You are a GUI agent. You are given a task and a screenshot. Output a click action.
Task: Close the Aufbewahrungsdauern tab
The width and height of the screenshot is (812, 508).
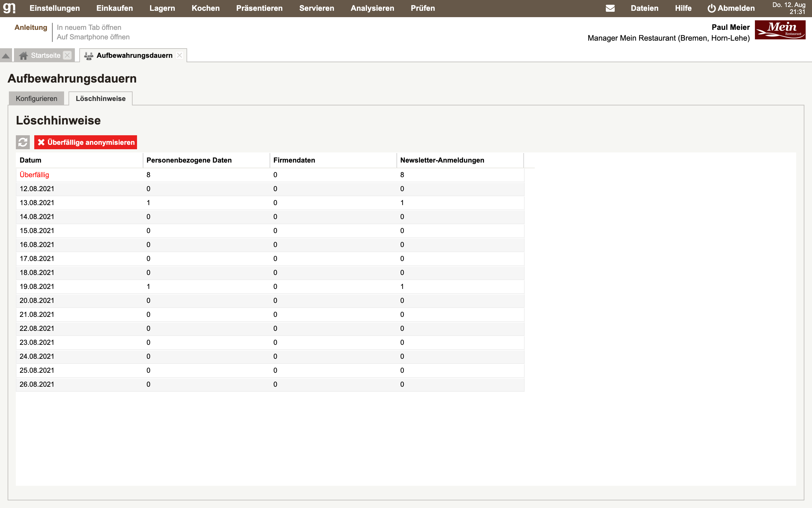pos(180,56)
